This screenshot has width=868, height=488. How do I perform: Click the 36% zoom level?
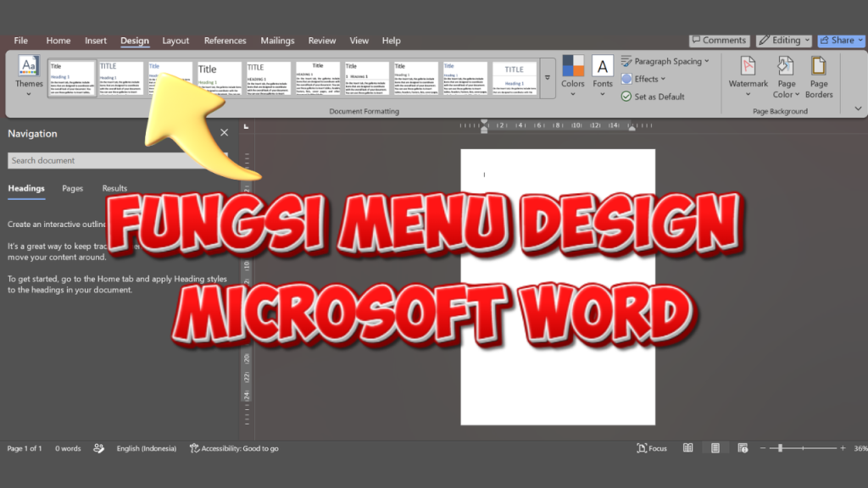click(860, 449)
